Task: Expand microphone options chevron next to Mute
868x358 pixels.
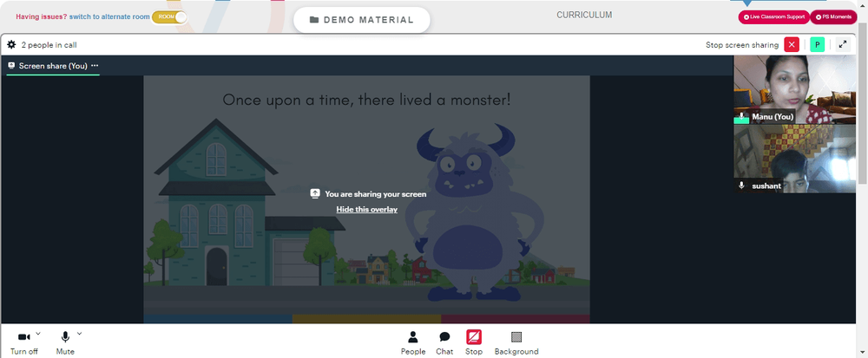Action: click(79, 333)
